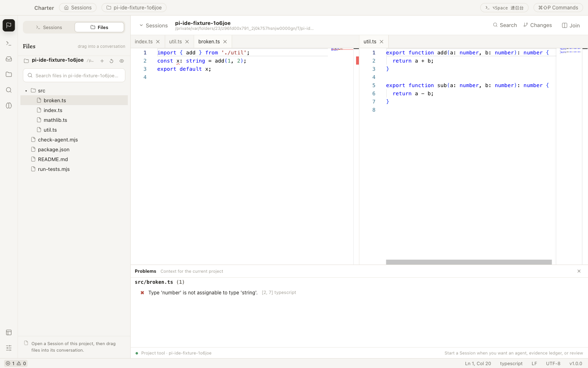Open package.json in the file tree

pyautogui.click(x=74, y=149)
